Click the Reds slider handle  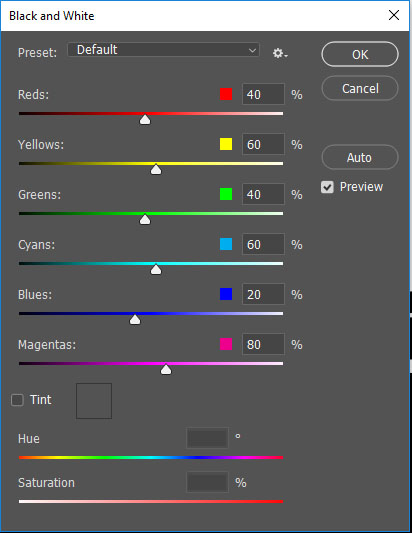(145, 119)
